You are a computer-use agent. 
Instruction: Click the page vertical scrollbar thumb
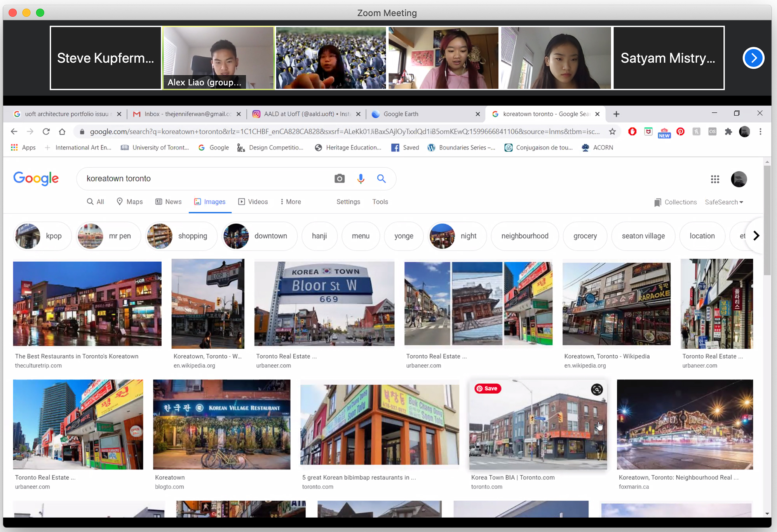(x=767, y=220)
